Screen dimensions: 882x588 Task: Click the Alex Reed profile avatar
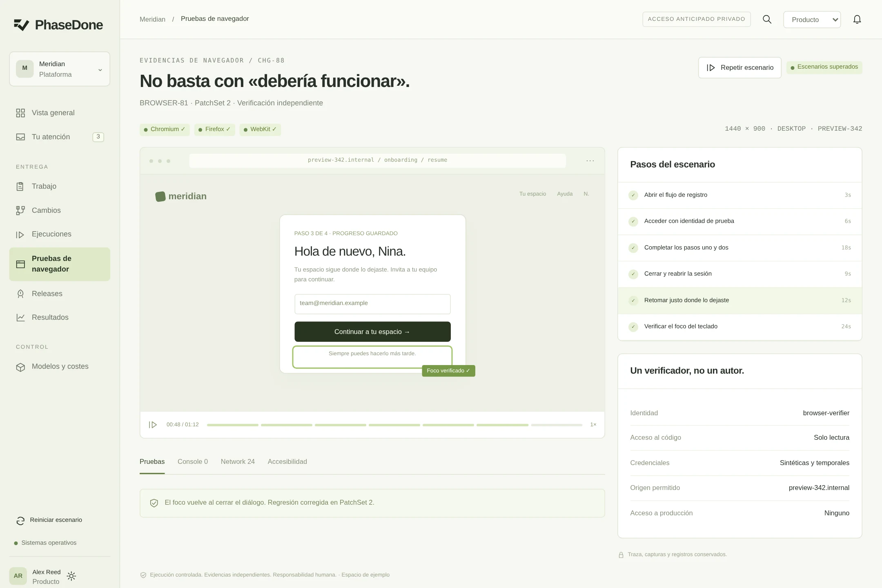pos(18,576)
